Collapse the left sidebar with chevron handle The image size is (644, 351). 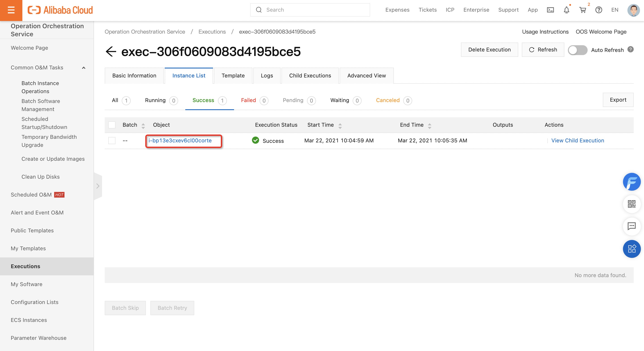pyautogui.click(x=98, y=186)
